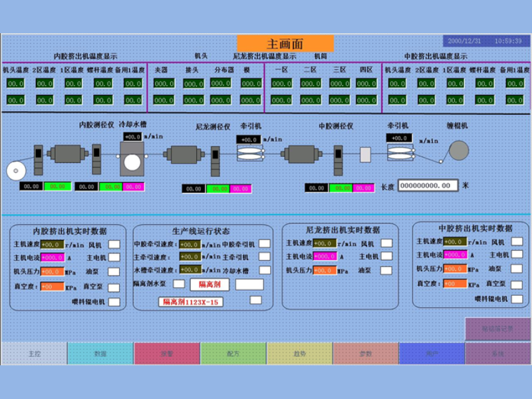Toggle 风机 indicator in 内胶挤出机实时数据 panel
532x399 pixels.
coord(114,244)
